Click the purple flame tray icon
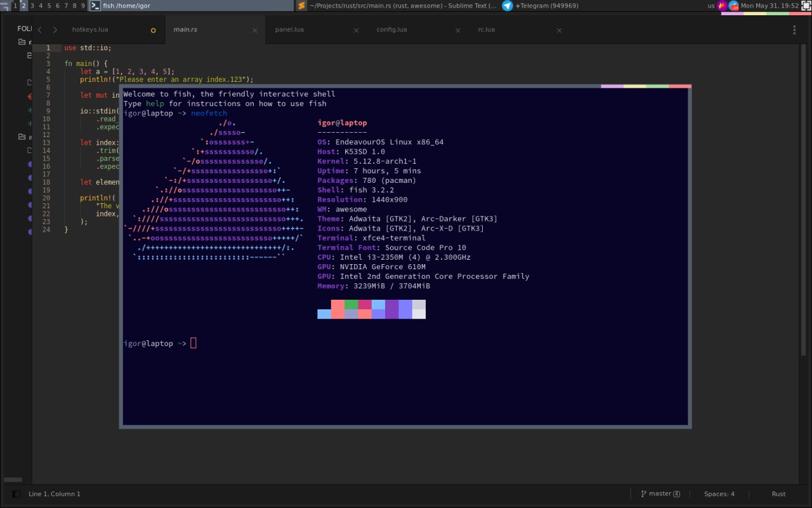Screen dimensions: 812x508 723,6
